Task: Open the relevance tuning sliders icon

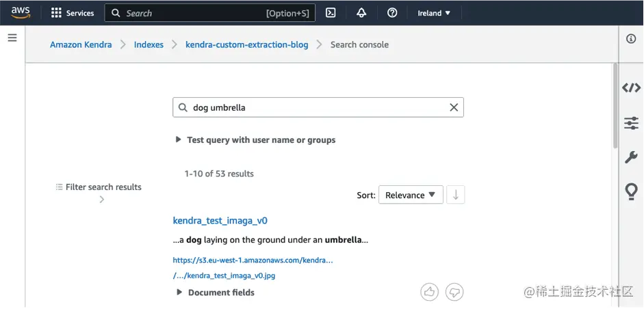Action: (x=631, y=123)
